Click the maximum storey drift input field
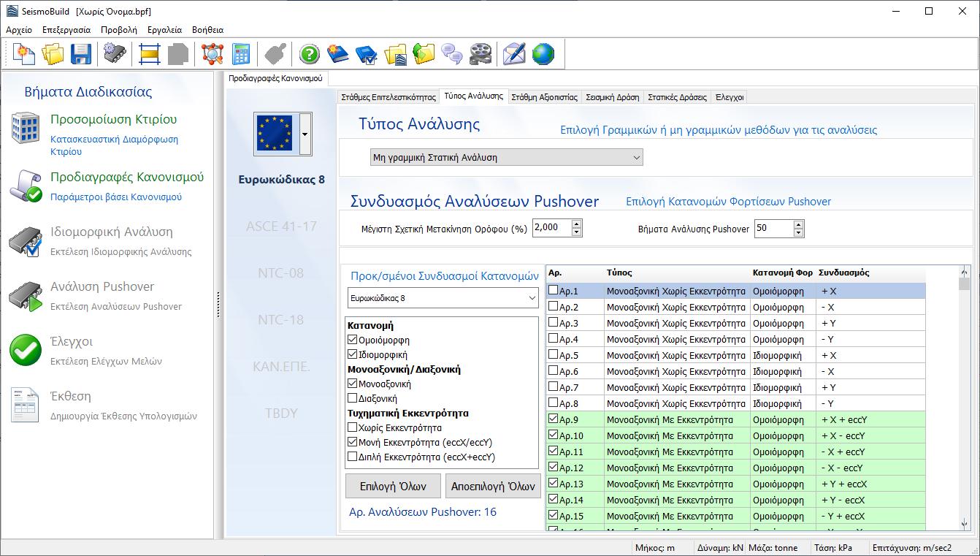 [x=550, y=228]
